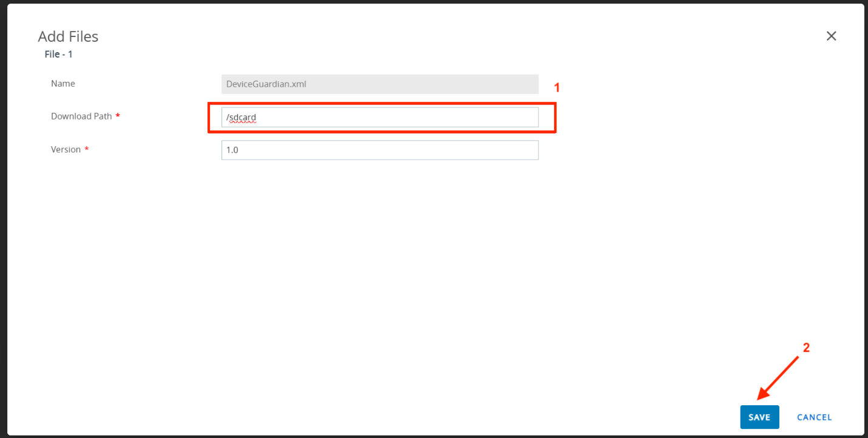Click the red asterisk beside Version

[87, 150]
